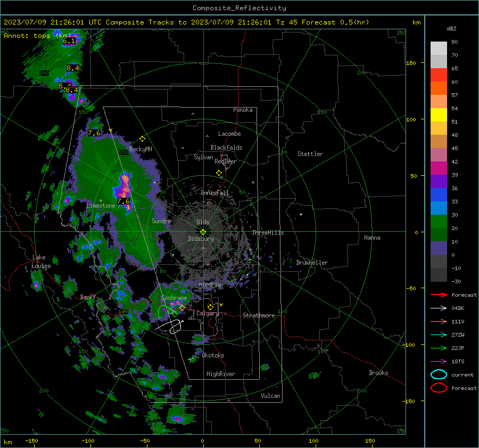Select the white 04DK track arrow

(439, 308)
